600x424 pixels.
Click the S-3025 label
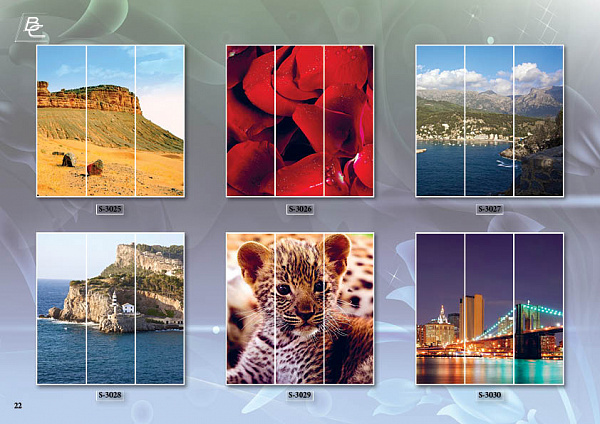point(110,209)
